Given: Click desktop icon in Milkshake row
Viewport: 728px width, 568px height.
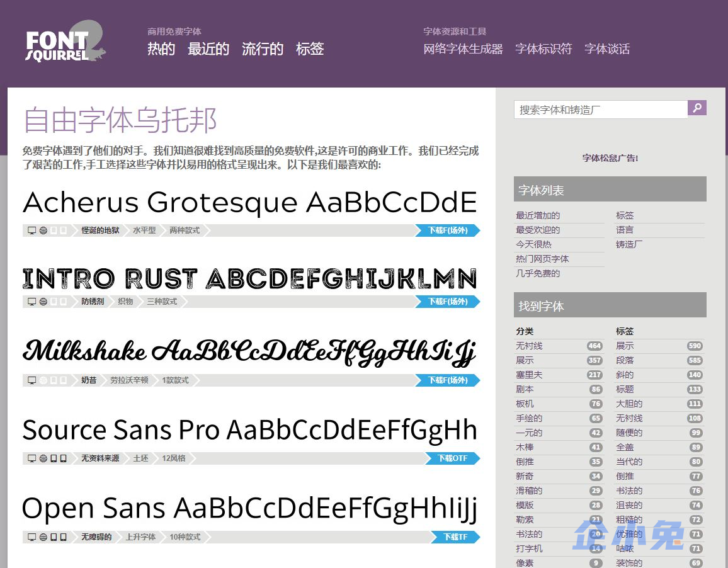Looking at the screenshot, I should pos(32,380).
